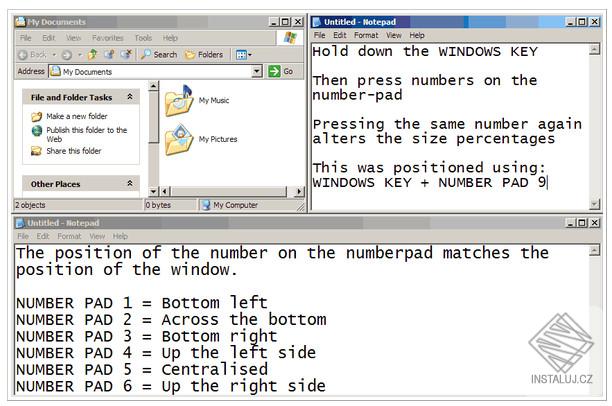The height and width of the screenshot is (406, 612).
Task: Click the '2 objects' status bar text
Action: pyautogui.click(x=30, y=205)
